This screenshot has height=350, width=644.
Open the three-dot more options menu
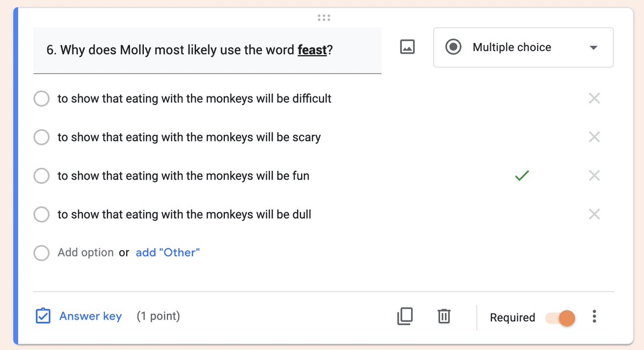pyautogui.click(x=594, y=317)
